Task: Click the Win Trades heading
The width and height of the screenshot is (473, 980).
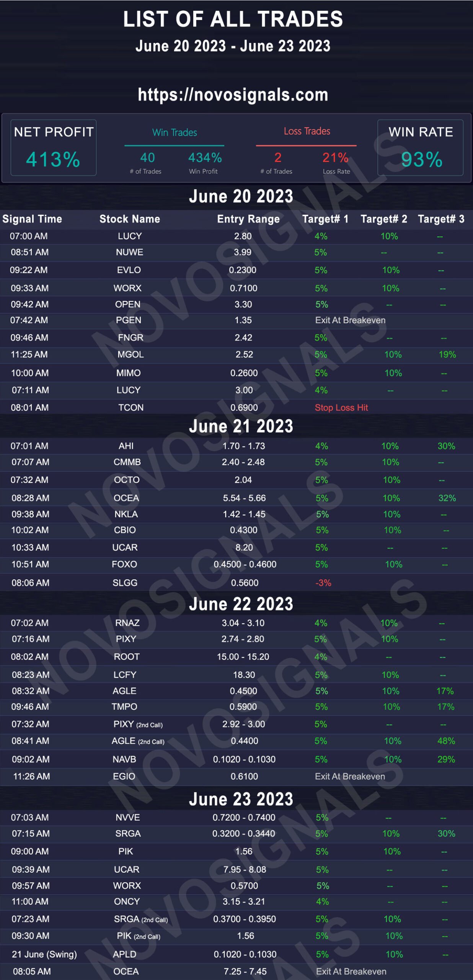Action: 175,132
